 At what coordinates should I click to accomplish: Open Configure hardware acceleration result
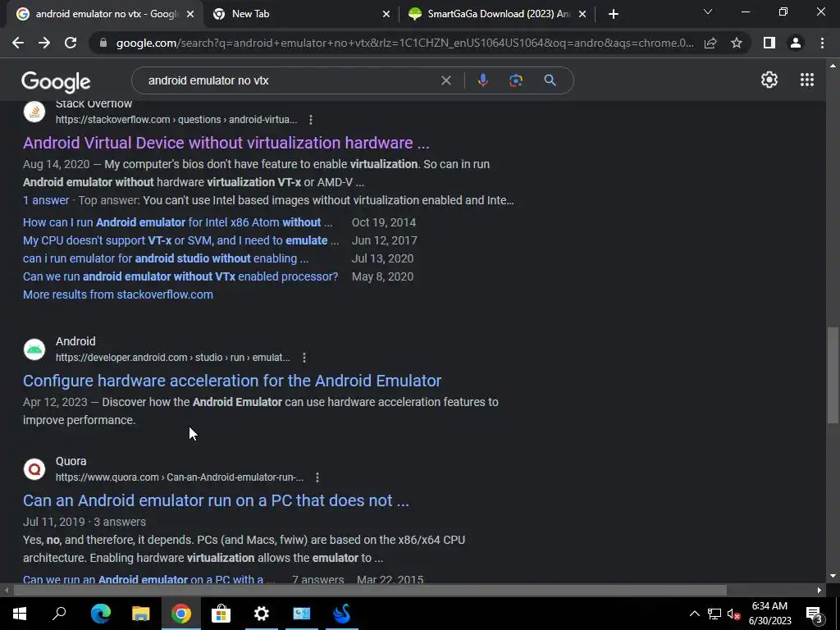pos(232,381)
